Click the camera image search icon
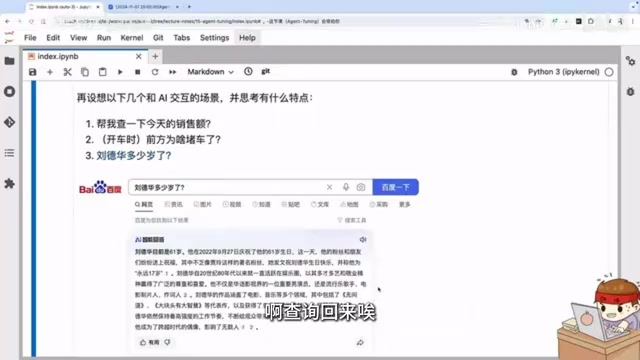The width and height of the screenshot is (640, 360). coord(361,187)
